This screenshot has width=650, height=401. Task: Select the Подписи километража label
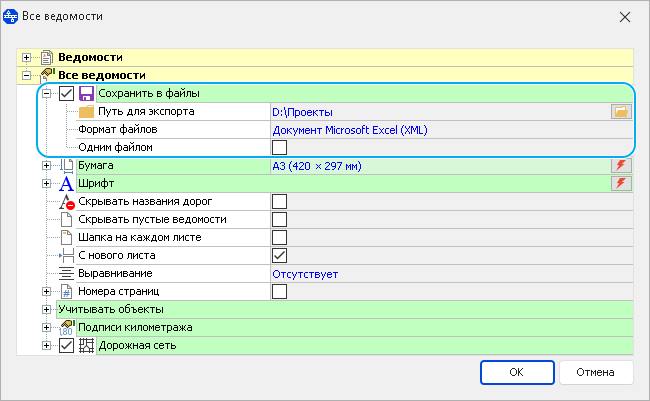coord(135,328)
